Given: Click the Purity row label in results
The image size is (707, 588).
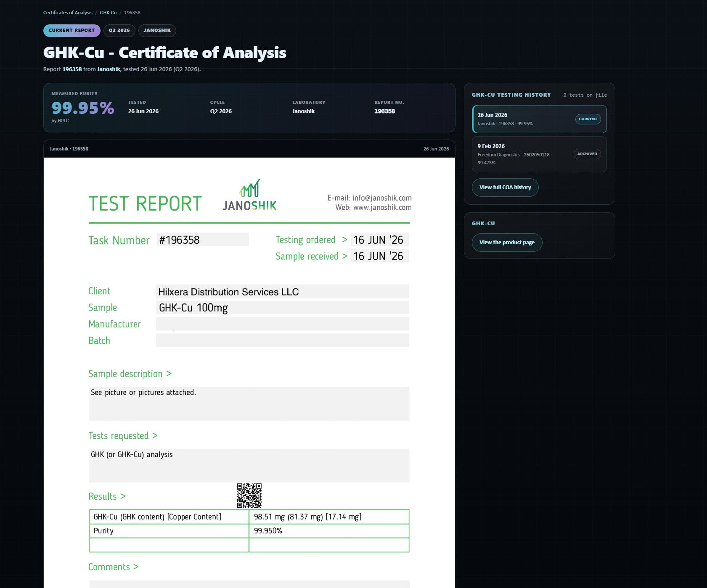Looking at the screenshot, I should [x=103, y=531].
